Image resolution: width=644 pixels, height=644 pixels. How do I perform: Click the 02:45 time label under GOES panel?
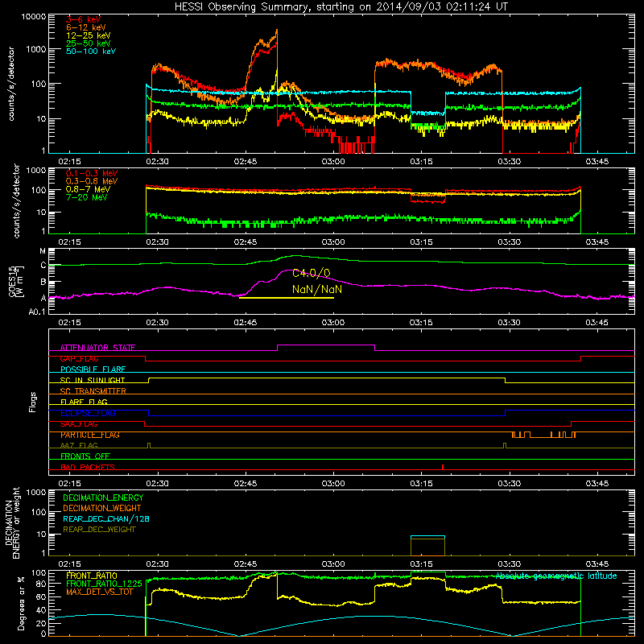246,323
